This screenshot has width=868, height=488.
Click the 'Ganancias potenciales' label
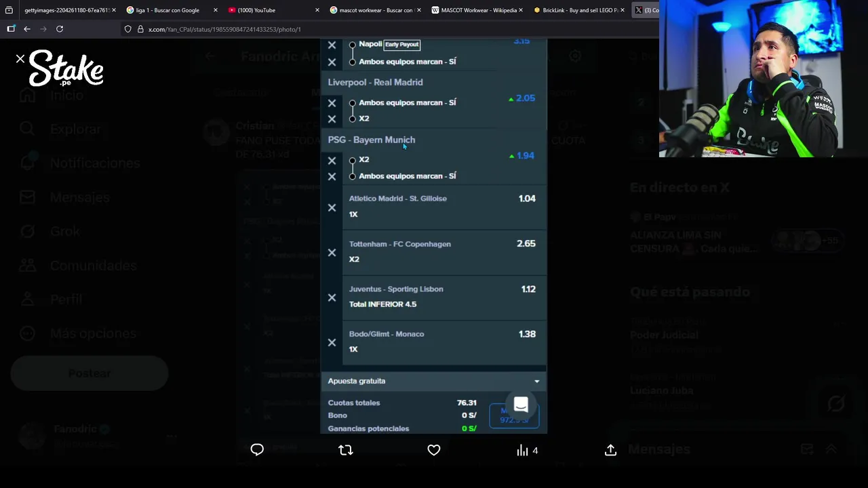(368, 428)
